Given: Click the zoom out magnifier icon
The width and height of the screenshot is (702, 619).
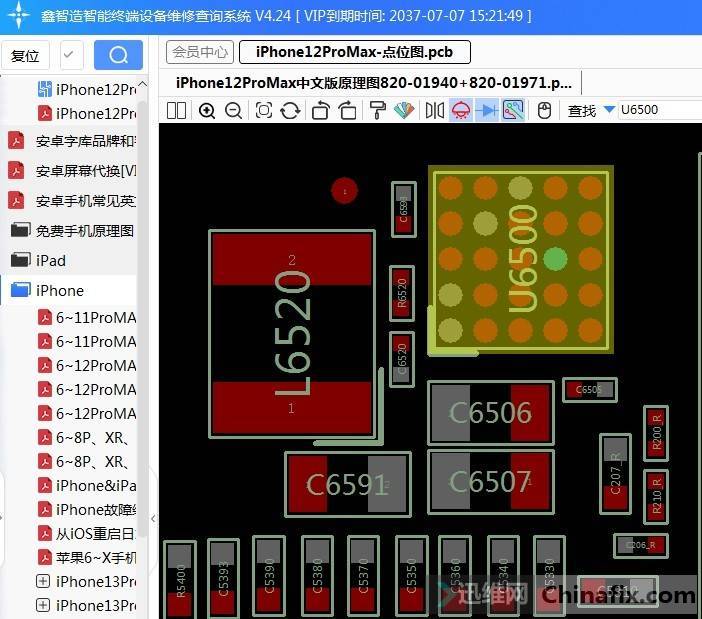Looking at the screenshot, I should coord(233,110).
